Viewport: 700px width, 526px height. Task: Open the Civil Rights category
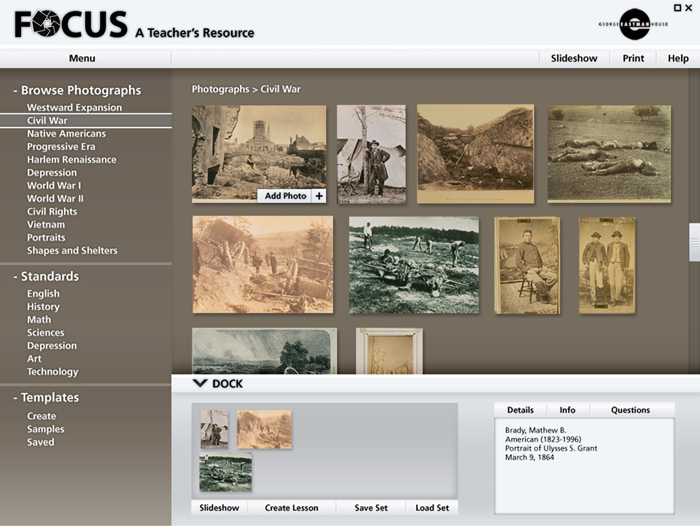coord(52,211)
